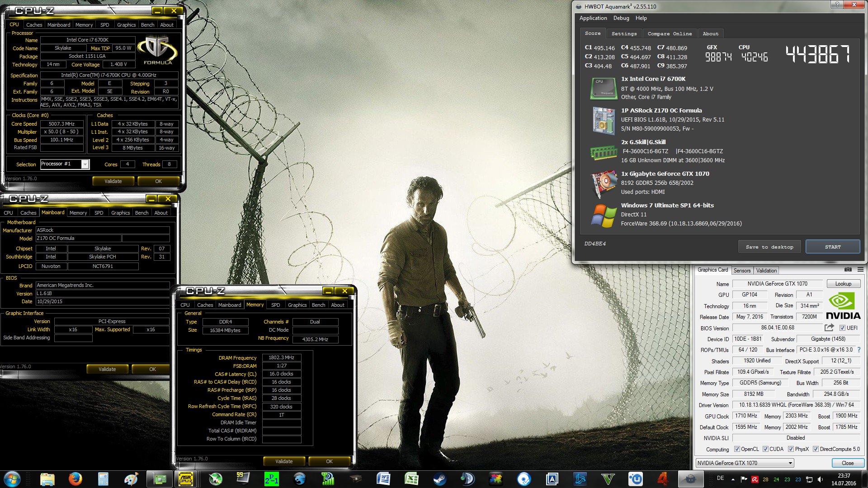This screenshot has width=868, height=488.
Task: Open Avira tray icon
Action: tap(755, 479)
